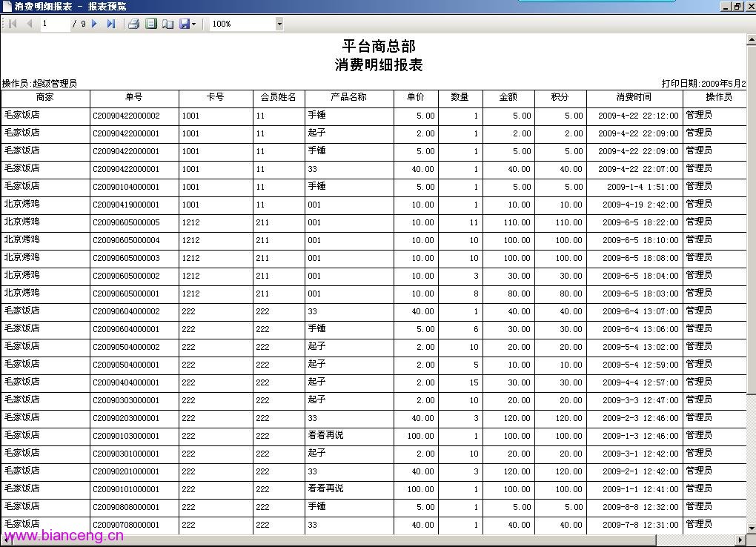The width and height of the screenshot is (756, 547).
Task: Click the 消费时间 column header
Action: (634, 97)
